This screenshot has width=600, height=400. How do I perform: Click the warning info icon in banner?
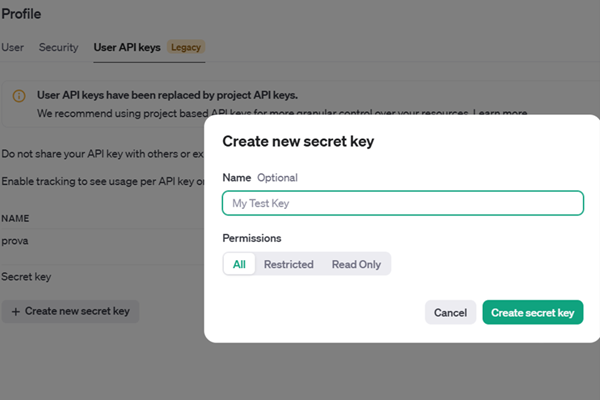pos(18,96)
